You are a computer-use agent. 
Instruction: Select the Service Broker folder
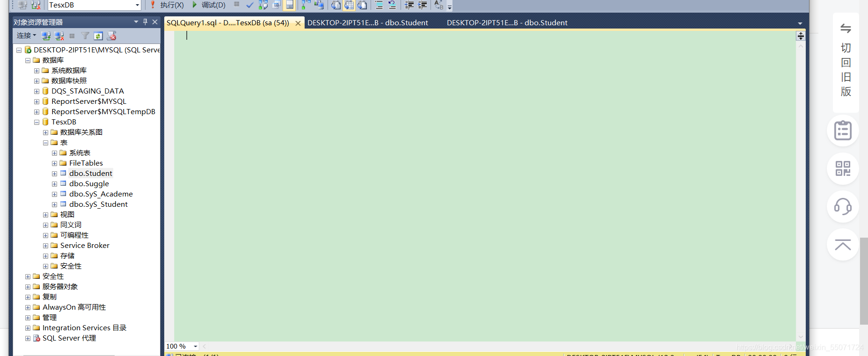(x=85, y=246)
